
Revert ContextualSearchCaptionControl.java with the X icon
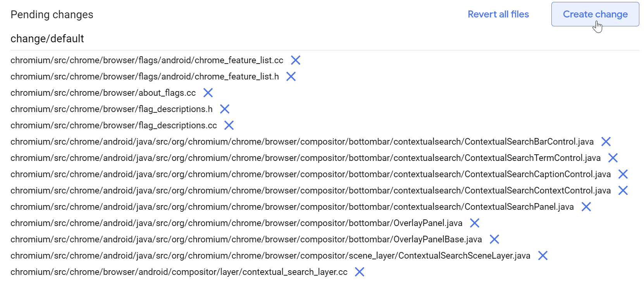623,174
